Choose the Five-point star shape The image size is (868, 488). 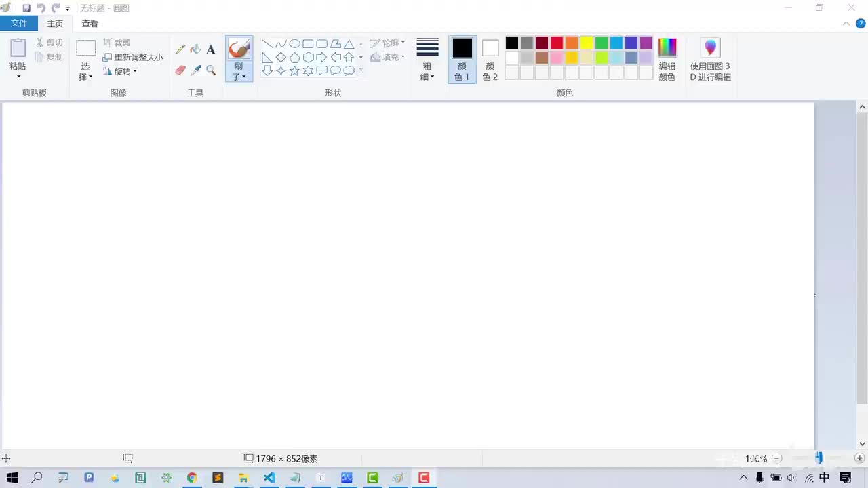pos(294,70)
